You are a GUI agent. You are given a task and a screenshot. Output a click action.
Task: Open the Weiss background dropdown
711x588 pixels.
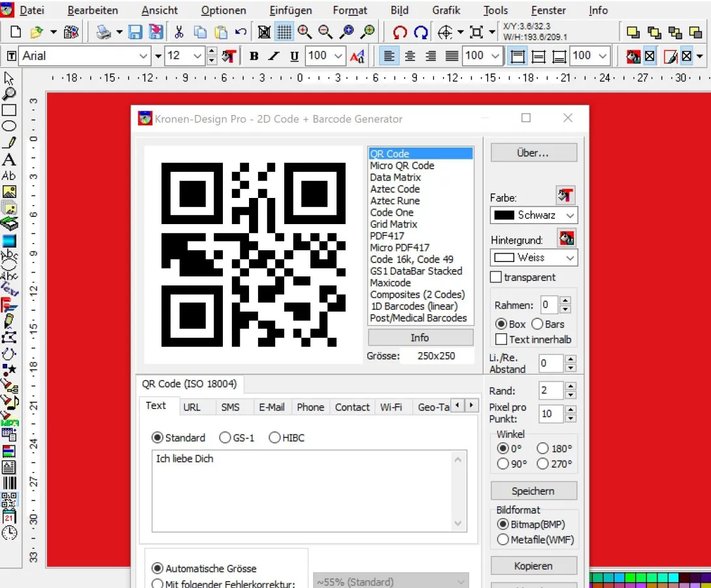point(533,257)
